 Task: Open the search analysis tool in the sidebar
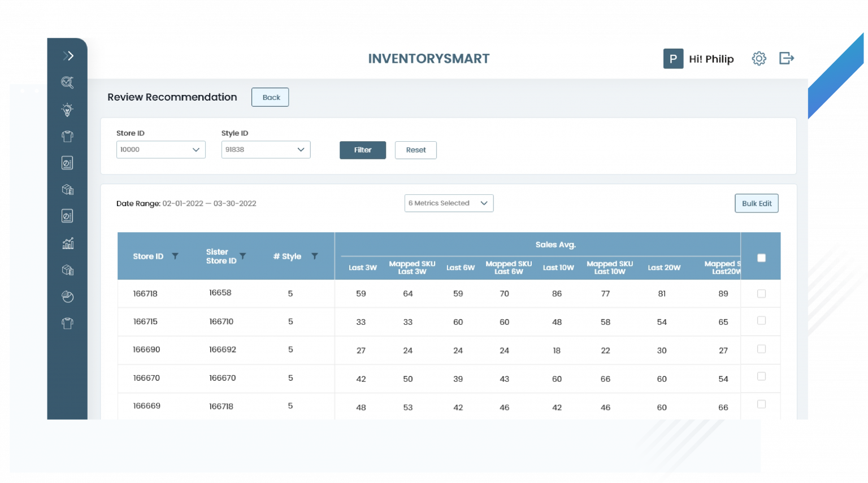67,83
